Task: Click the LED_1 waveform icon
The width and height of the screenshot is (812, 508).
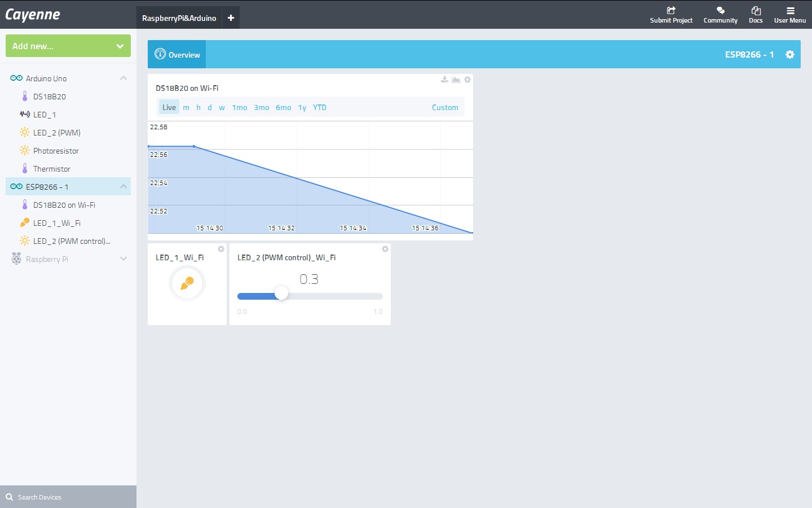Action: (x=25, y=115)
